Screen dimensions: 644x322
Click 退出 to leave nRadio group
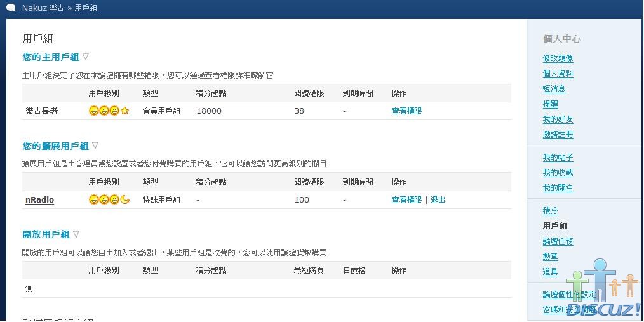[438, 200]
